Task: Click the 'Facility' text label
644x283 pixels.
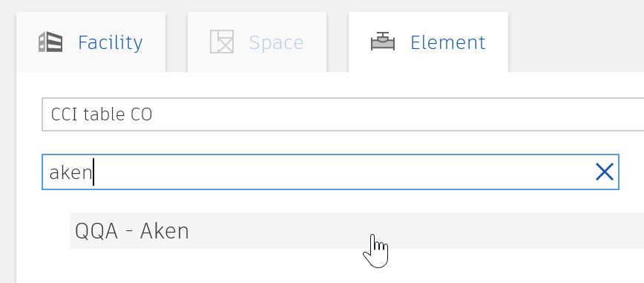Action: (x=111, y=42)
